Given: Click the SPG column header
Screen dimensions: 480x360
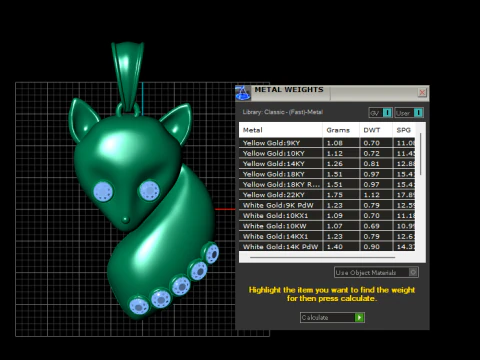Looking at the screenshot, I should 404,130.
